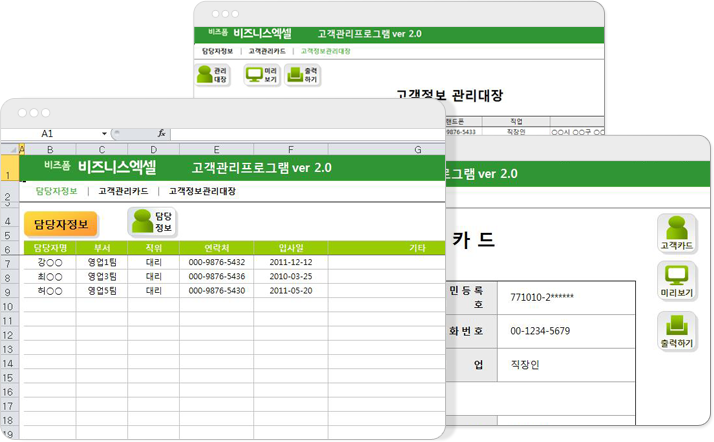Select the date cell 2011-05-20
Viewport: 714px width, 442px height.
click(291, 291)
